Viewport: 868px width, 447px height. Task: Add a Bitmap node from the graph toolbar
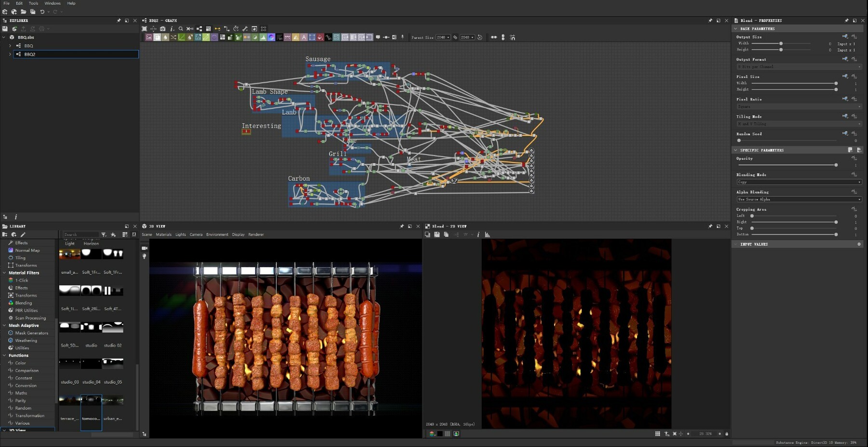coord(149,37)
